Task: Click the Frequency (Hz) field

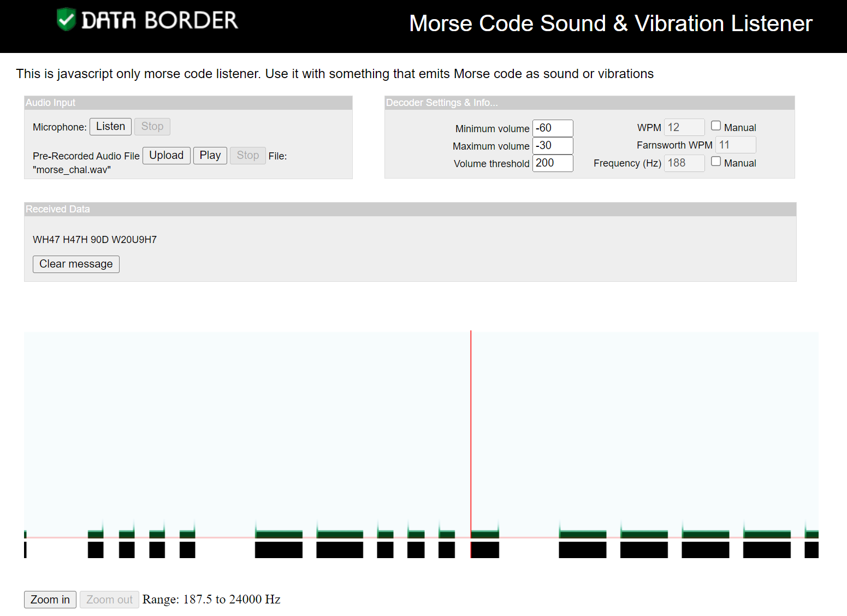Action: 684,163
